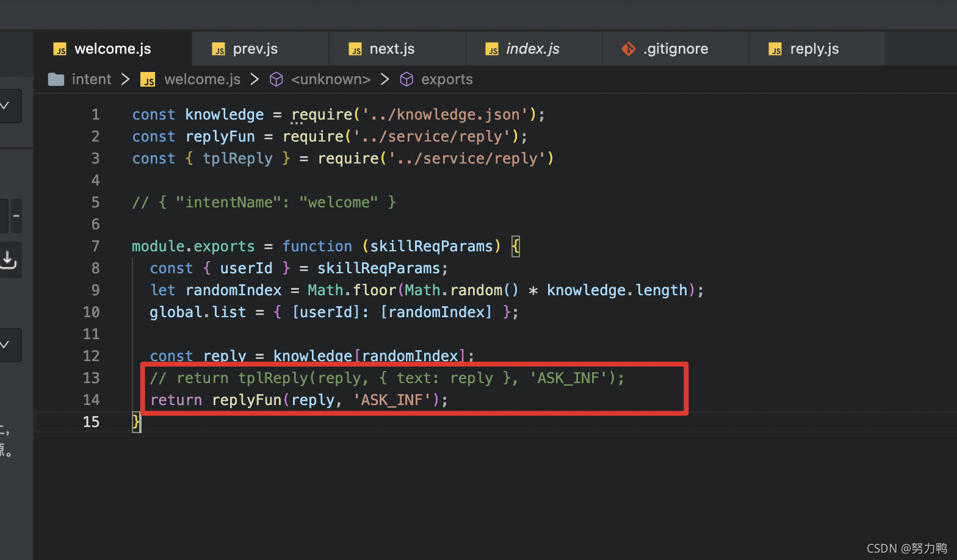957x560 pixels.
Task: Click 'skillReqParams' parameter on line 7
Action: (x=432, y=246)
